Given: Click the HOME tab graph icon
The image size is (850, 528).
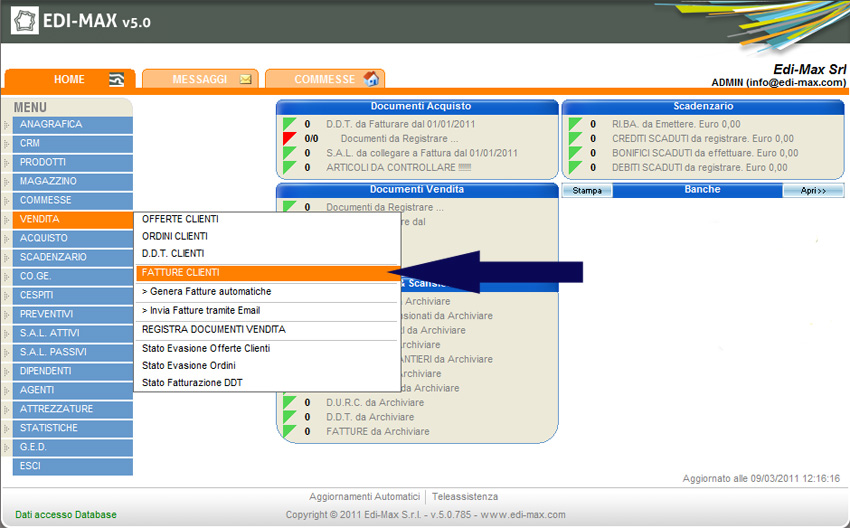Looking at the screenshot, I should tap(117, 80).
